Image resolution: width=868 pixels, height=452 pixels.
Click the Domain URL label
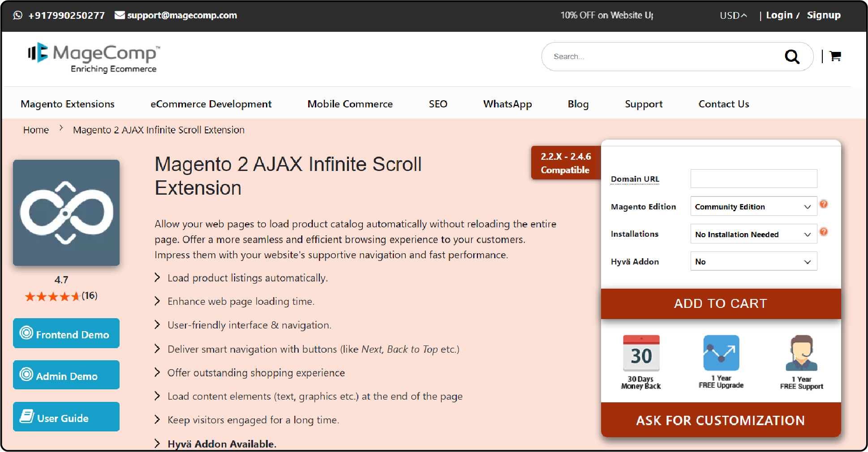tap(635, 179)
